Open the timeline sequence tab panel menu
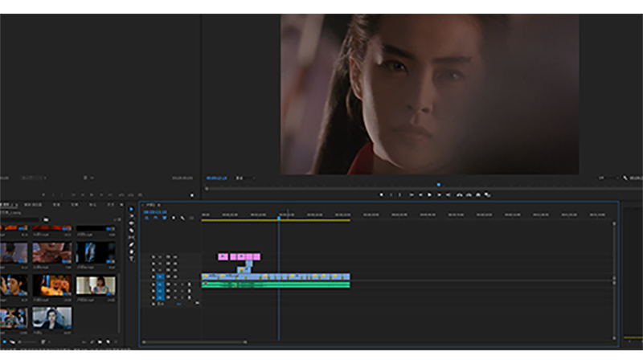The image size is (643, 364). click(x=159, y=205)
